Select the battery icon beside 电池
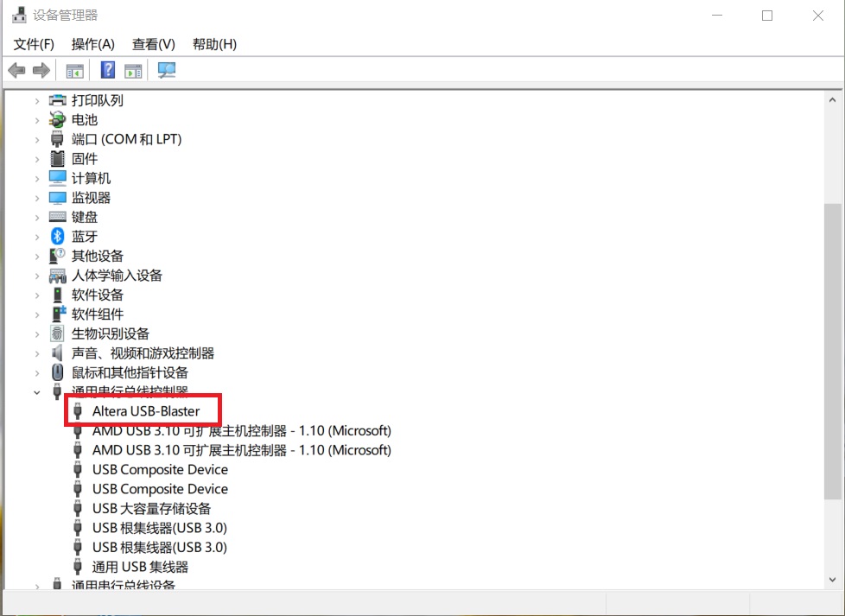Screen dimensions: 845x616 tap(58, 119)
